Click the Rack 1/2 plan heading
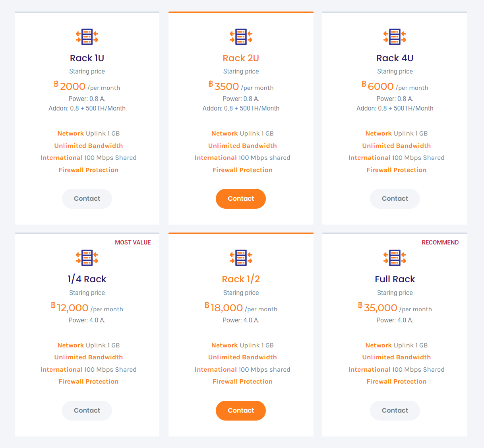This screenshot has width=484, height=448. (241, 279)
